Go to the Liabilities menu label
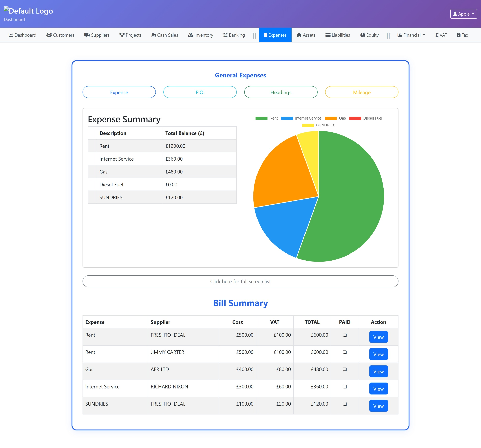 point(341,35)
